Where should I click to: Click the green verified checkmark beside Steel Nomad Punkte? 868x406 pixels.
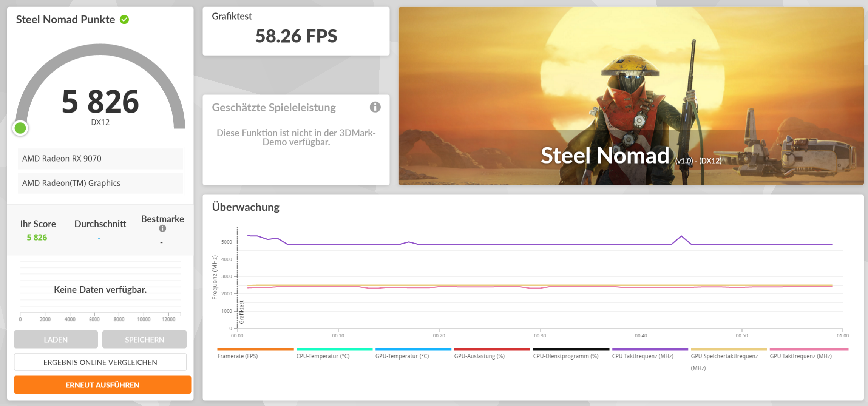click(125, 19)
